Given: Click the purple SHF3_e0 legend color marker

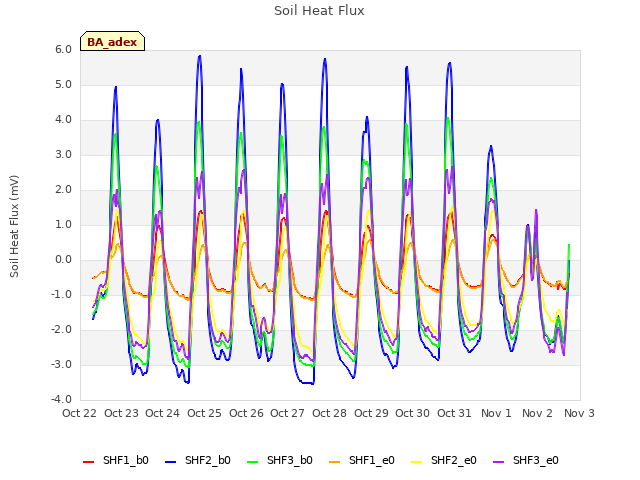Looking at the screenshot, I should point(498,462).
